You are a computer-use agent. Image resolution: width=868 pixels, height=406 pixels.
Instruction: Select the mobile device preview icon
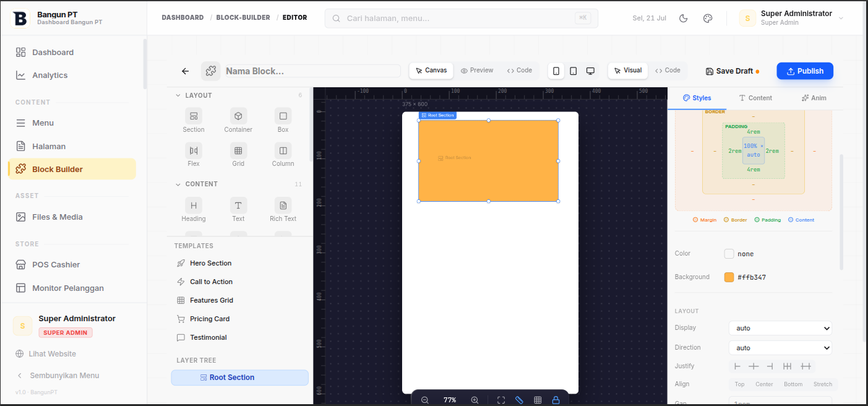556,71
